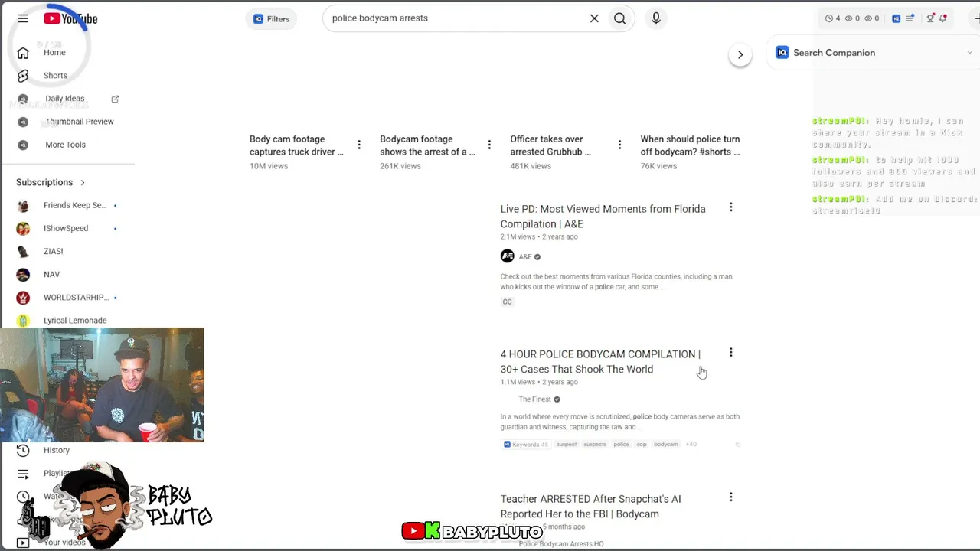Run search with the magnifier button

point(620,18)
